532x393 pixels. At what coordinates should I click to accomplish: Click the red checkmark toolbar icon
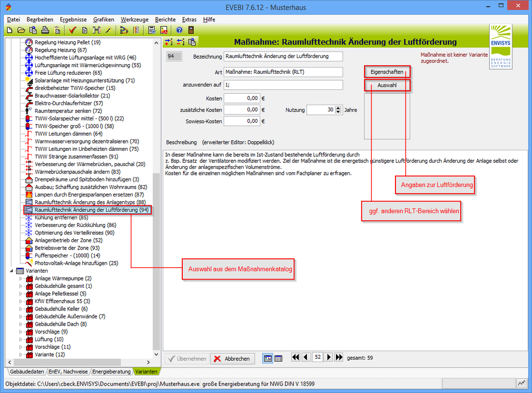click(72, 30)
